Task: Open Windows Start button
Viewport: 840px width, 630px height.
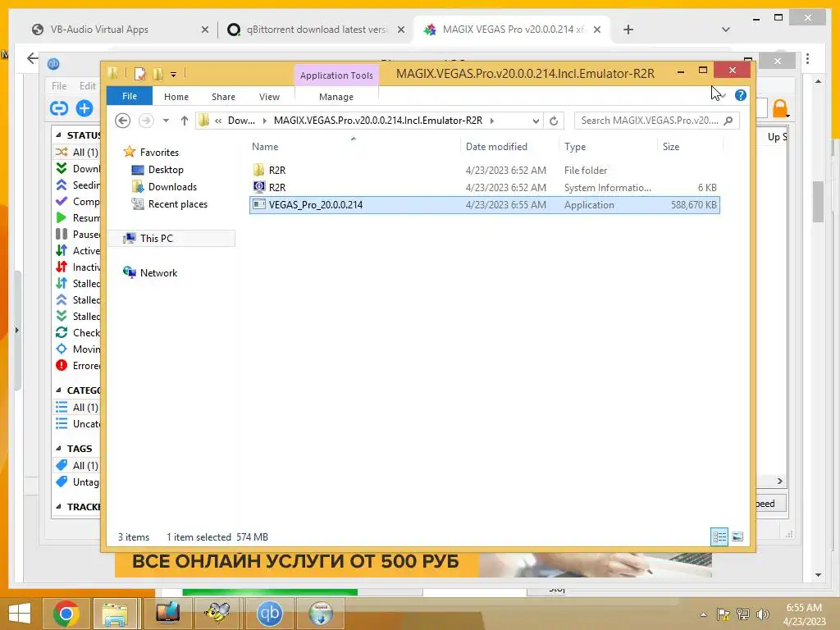Action: (x=20, y=614)
